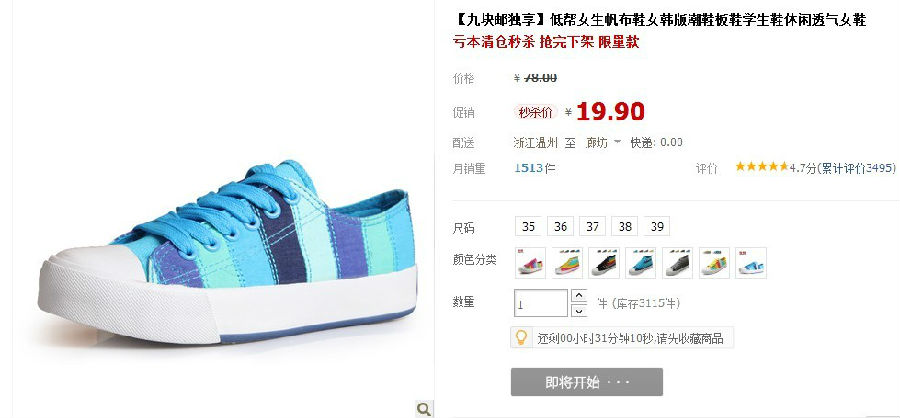Click the magnifier zoom icon on product image
The image size is (900, 418).
[424, 409]
